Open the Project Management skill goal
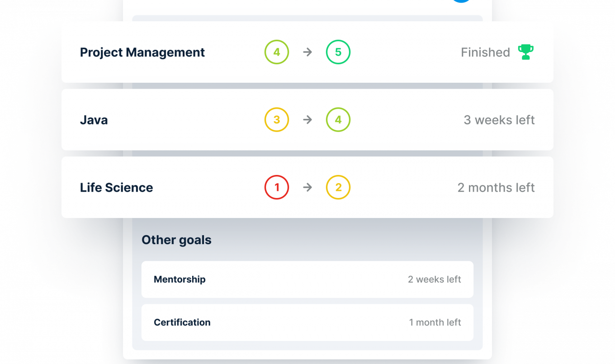The width and height of the screenshot is (615, 364). pos(142,52)
